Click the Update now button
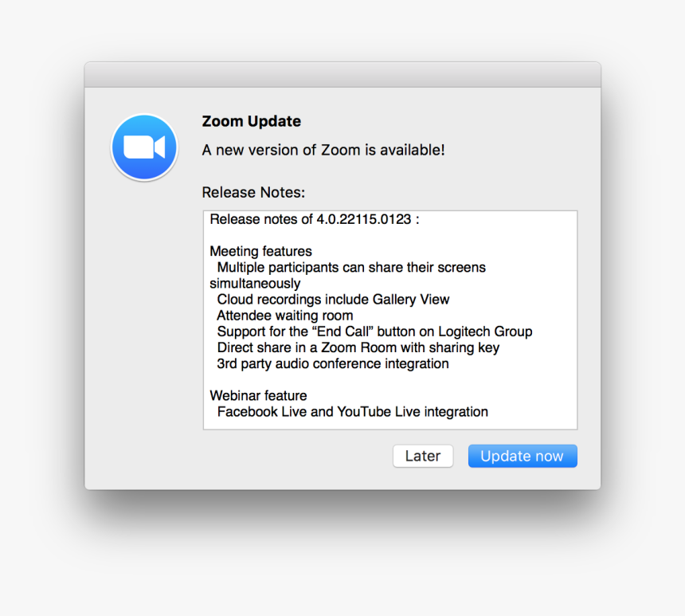Screen dimensions: 685x616 click(x=523, y=456)
